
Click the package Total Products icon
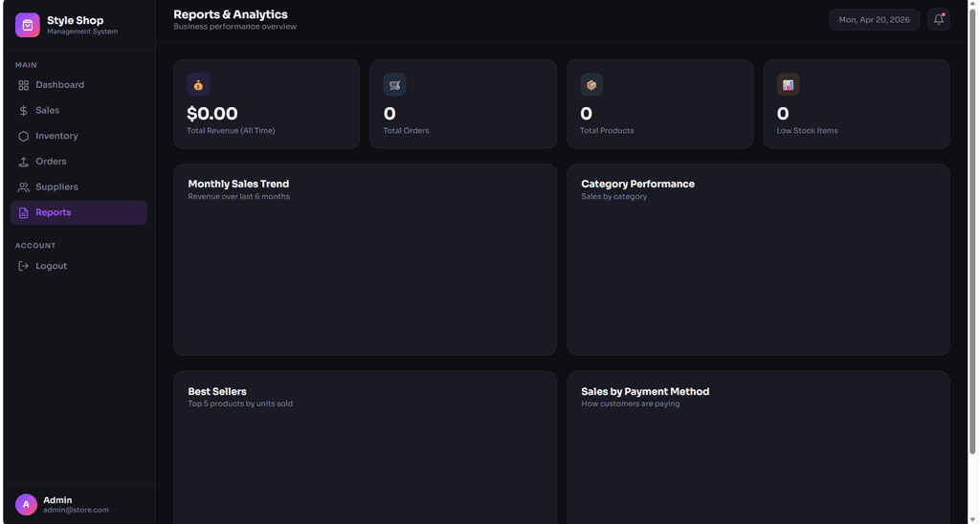click(591, 85)
